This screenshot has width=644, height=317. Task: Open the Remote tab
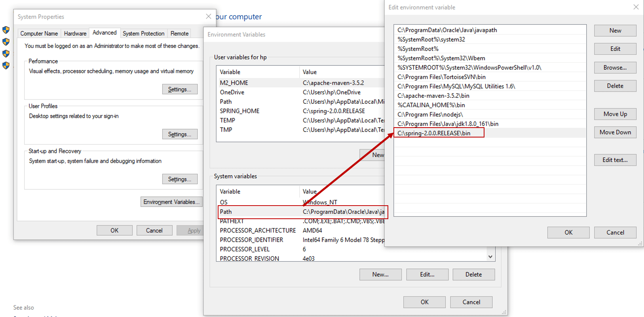[179, 34]
